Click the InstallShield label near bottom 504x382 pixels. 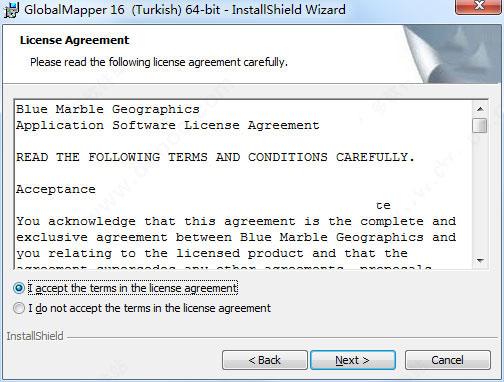pos(35,336)
